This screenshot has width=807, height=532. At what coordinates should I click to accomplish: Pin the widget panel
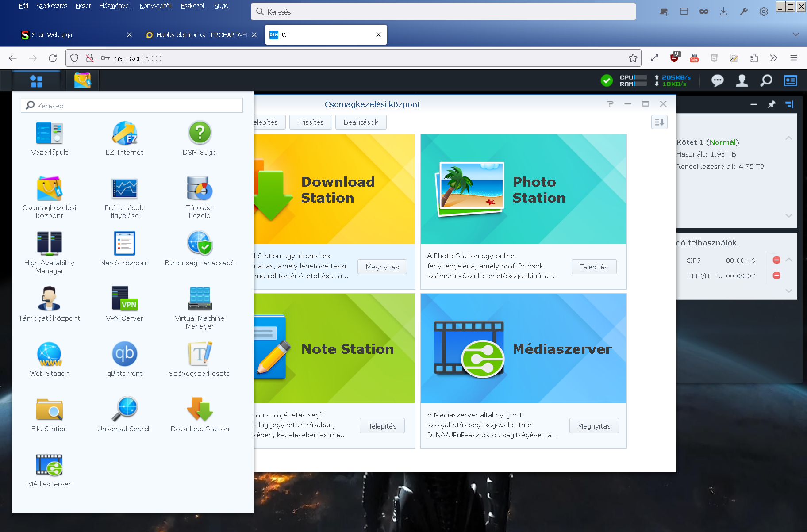(x=772, y=104)
